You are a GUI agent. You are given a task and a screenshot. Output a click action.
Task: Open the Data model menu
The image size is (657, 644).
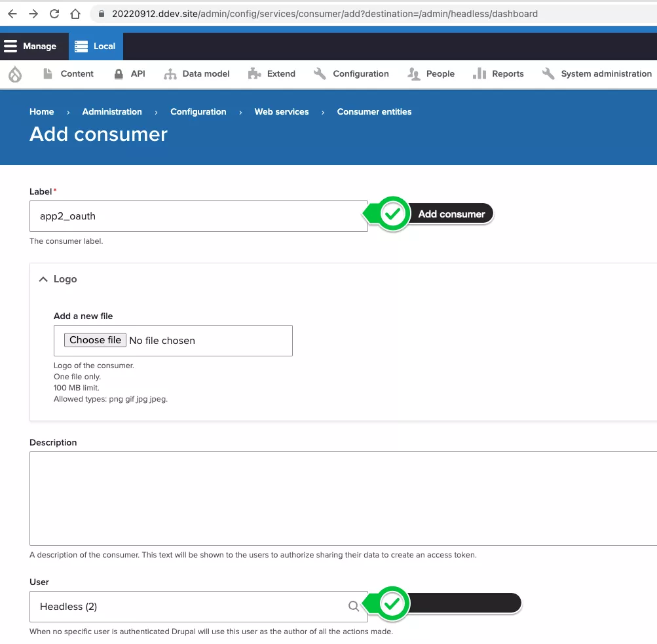(x=197, y=74)
